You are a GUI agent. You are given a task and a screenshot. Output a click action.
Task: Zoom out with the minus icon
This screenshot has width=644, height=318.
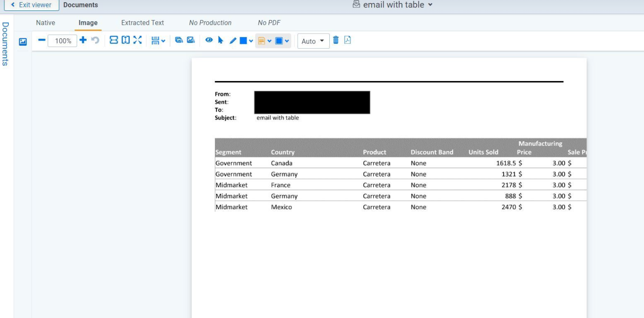42,40
